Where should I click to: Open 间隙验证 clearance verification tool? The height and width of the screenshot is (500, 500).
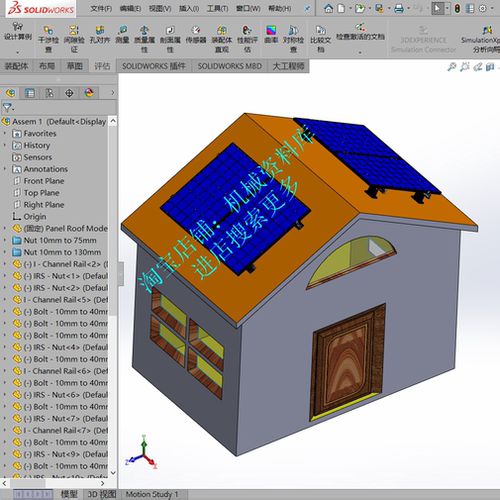click(x=74, y=40)
